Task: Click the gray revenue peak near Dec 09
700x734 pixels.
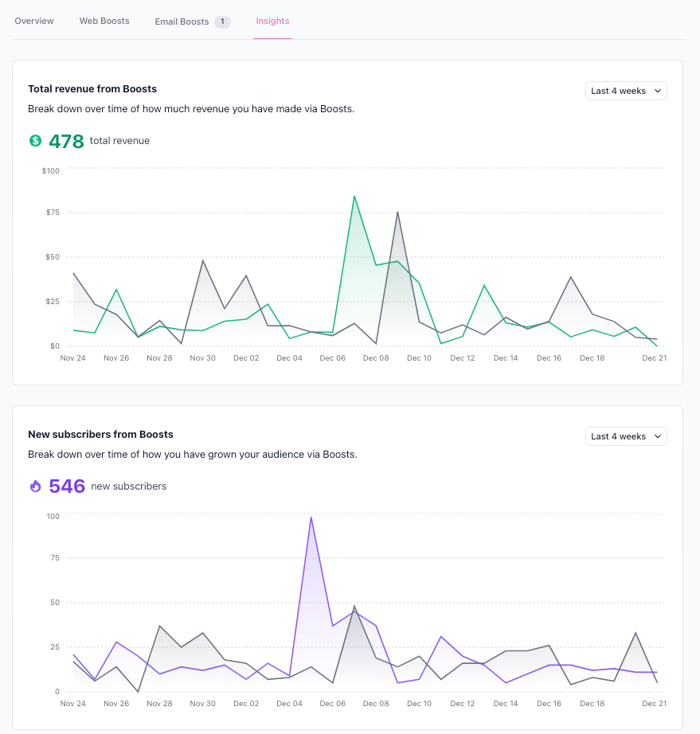Action: 397,212
